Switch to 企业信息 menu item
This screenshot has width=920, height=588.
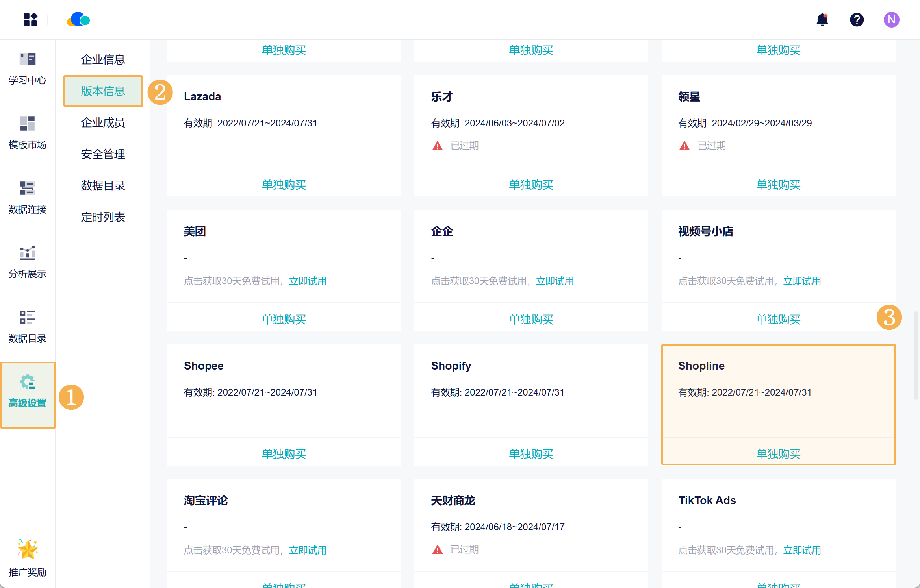click(x=103, y=59)
